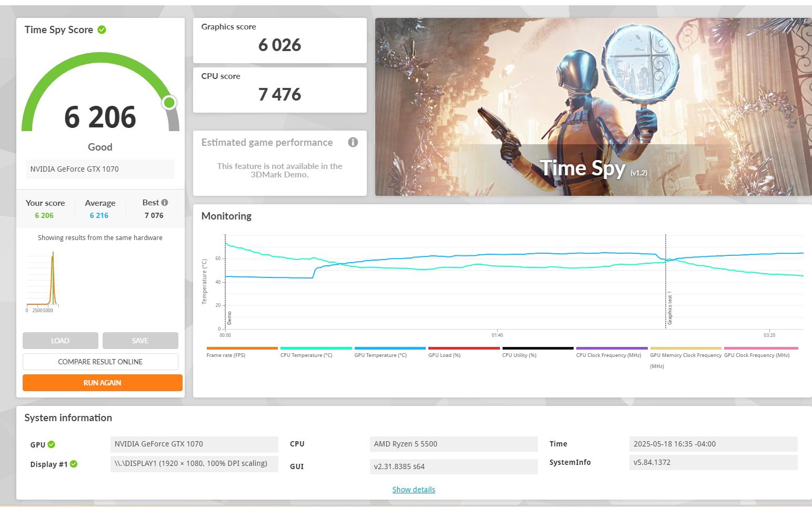Click the 'Good' rating under the gauge

coord(100,147)
